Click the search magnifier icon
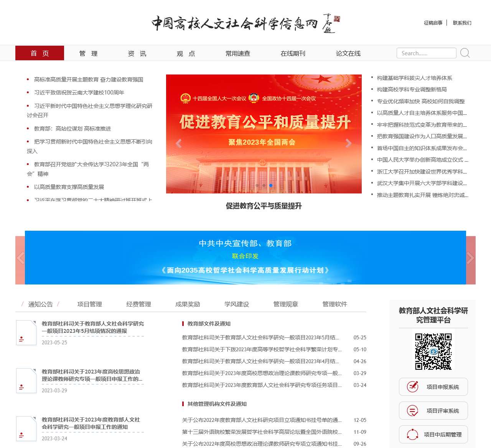This screenshot has width=491, height=448. click(x=465, y=53)
